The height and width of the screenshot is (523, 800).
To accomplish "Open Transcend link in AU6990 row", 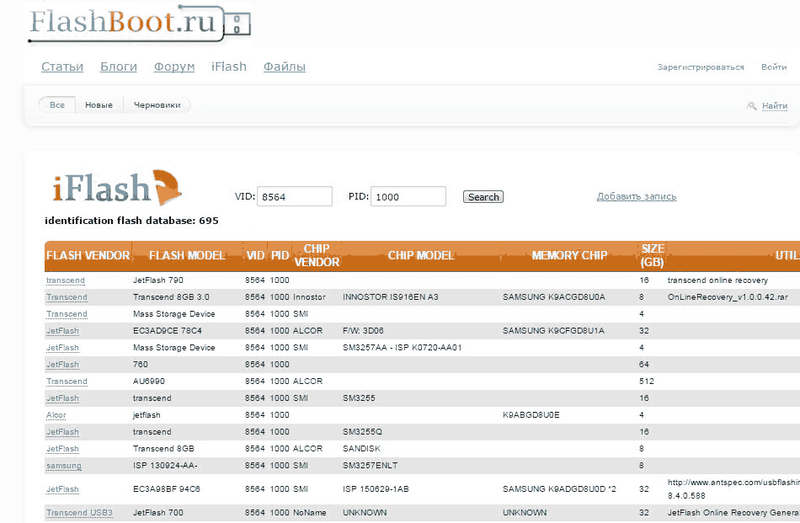I will [x=67, y=382].
